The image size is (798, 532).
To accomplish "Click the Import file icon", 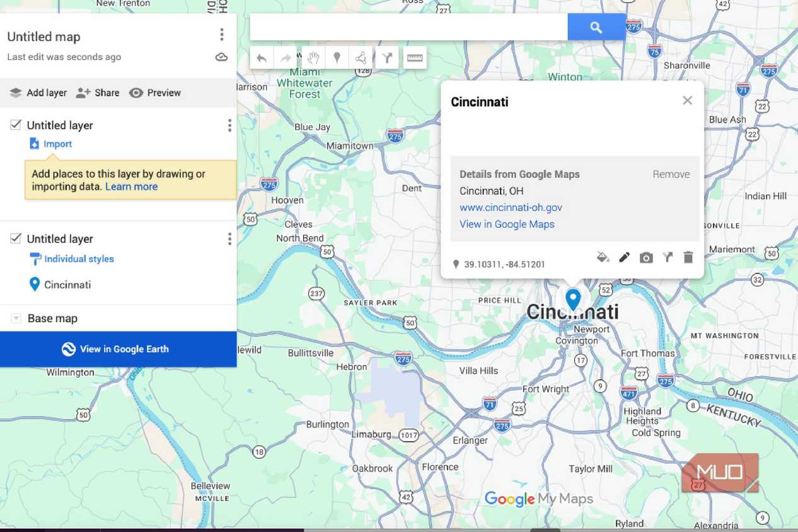I will [35, 144].
